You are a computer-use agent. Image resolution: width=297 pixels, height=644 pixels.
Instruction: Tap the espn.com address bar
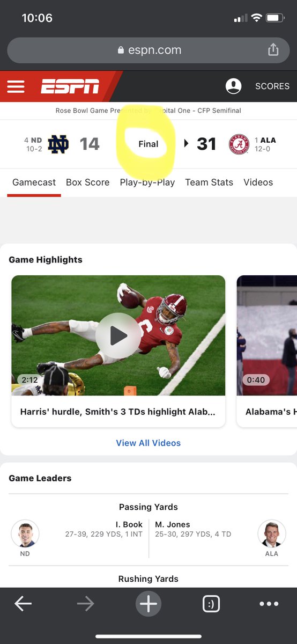[148, 50]
